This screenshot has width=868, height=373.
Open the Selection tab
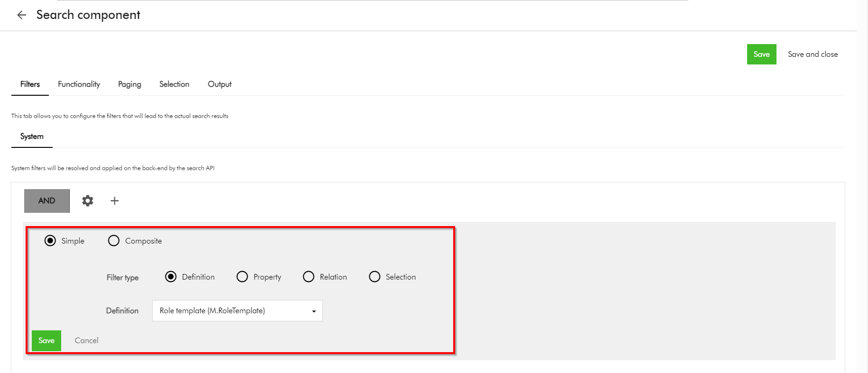coord(174,84)
